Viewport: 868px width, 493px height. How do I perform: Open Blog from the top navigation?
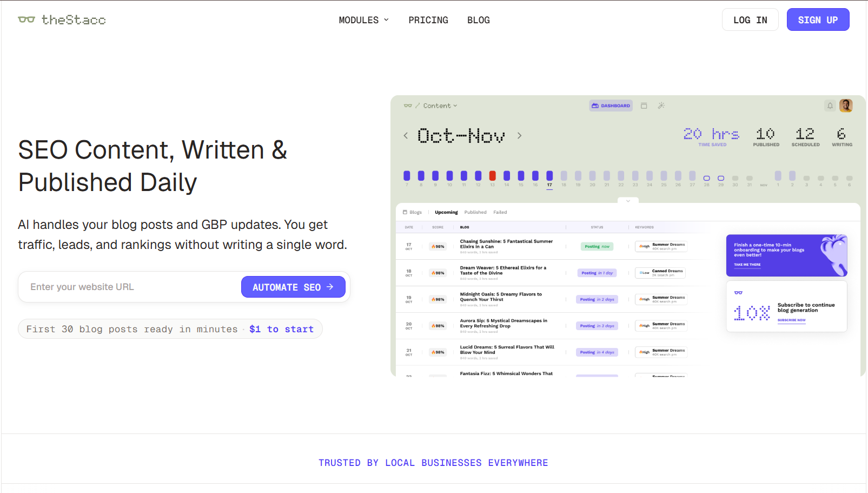click(x=478, y=20)
